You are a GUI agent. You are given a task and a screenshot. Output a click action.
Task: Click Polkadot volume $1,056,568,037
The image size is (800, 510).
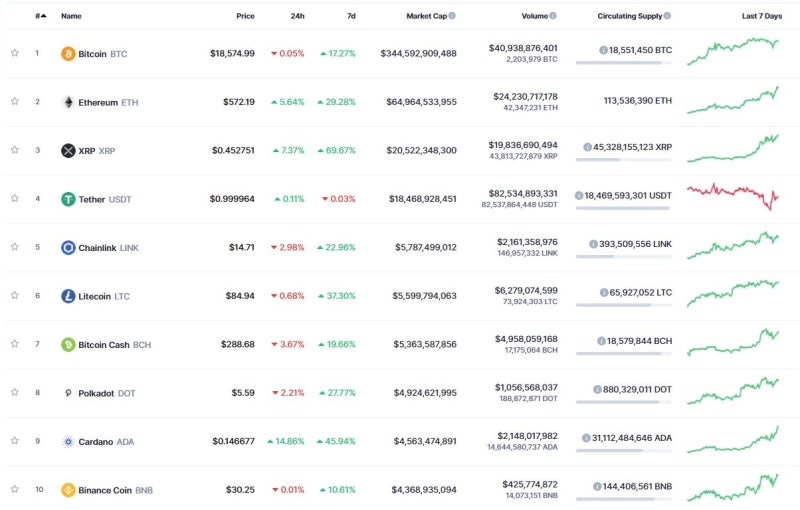[x=526, y=387]
